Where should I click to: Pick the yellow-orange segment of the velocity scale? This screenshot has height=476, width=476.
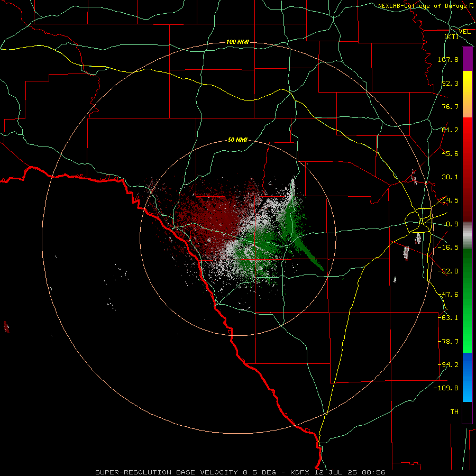[x=467, y=94]
